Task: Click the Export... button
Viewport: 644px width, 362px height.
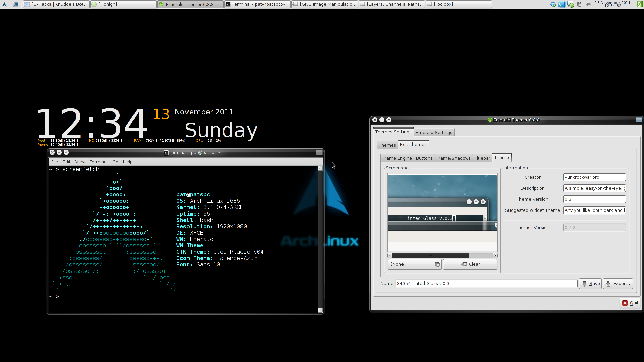Action: coord(618,284)
